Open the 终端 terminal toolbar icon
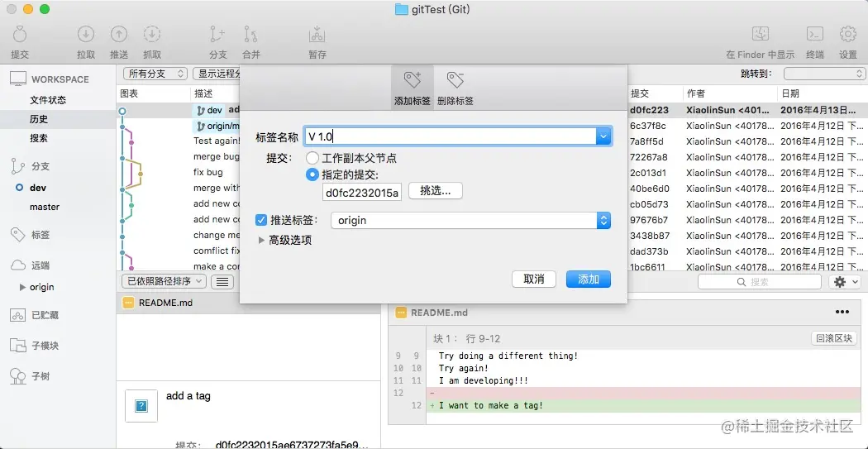The width and height of the screenshot is (868, 449). coord(814,34)
